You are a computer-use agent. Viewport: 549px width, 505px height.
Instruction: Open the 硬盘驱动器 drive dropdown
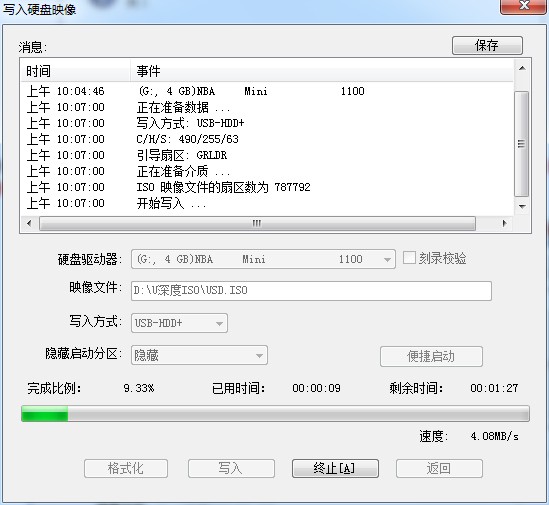tap(263, 259)
